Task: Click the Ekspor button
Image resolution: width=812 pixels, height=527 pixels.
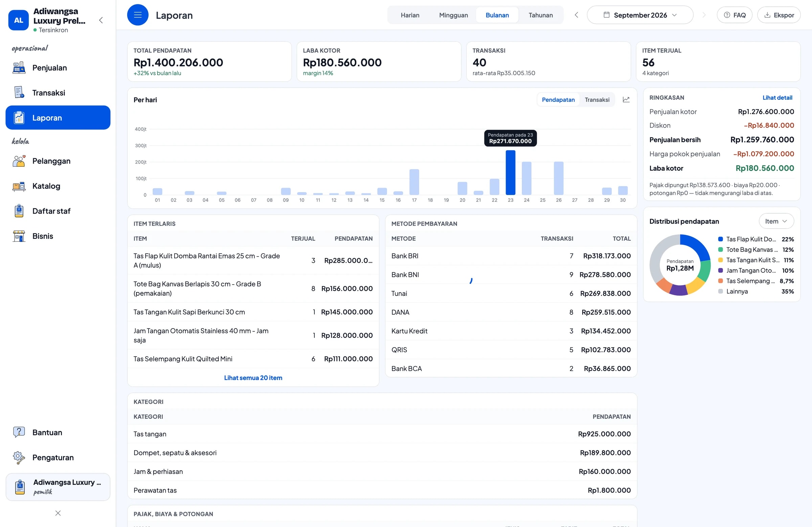Action: (x=779, y=15)
